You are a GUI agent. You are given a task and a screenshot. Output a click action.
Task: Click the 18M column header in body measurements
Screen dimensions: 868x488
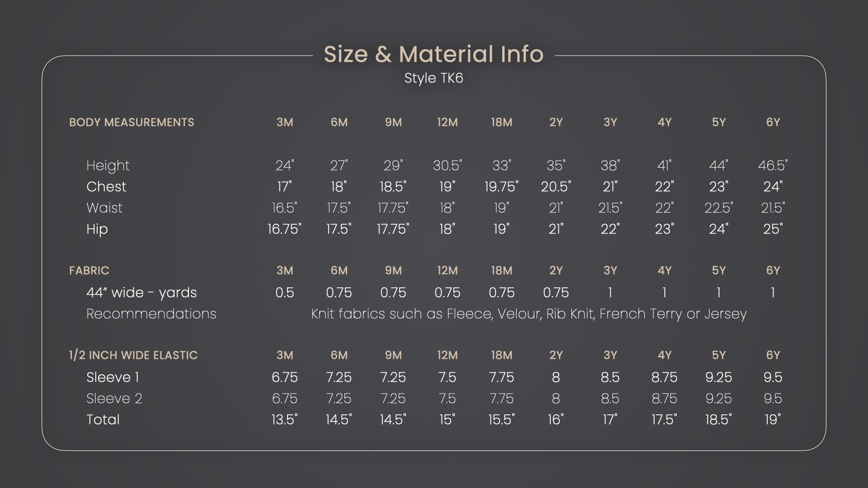tap(502, 122)
